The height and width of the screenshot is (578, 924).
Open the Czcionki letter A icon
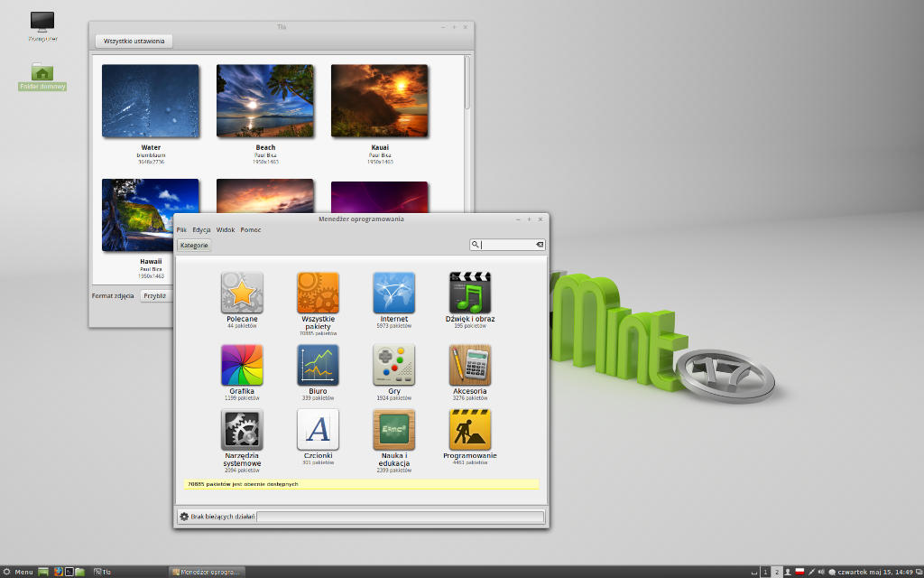pyautogui.click(x=318, y=429)
